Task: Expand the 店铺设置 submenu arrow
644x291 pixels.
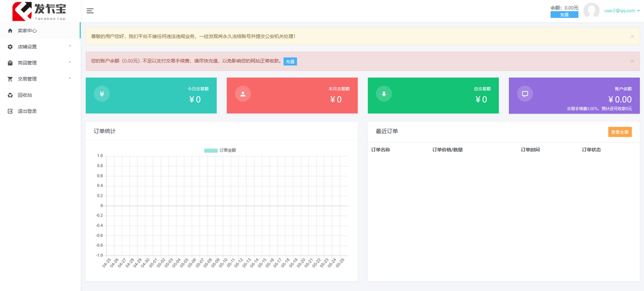Action: tap(70, 46)
